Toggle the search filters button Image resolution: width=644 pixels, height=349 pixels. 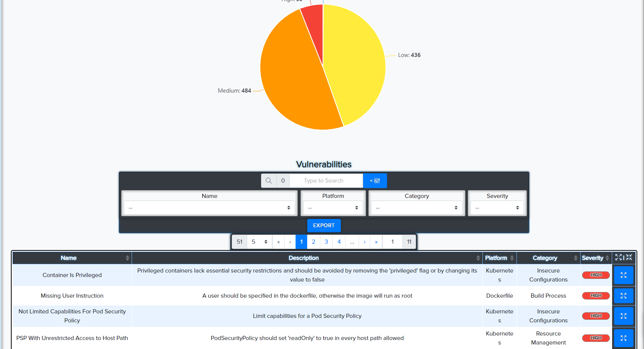coord(375,181)
